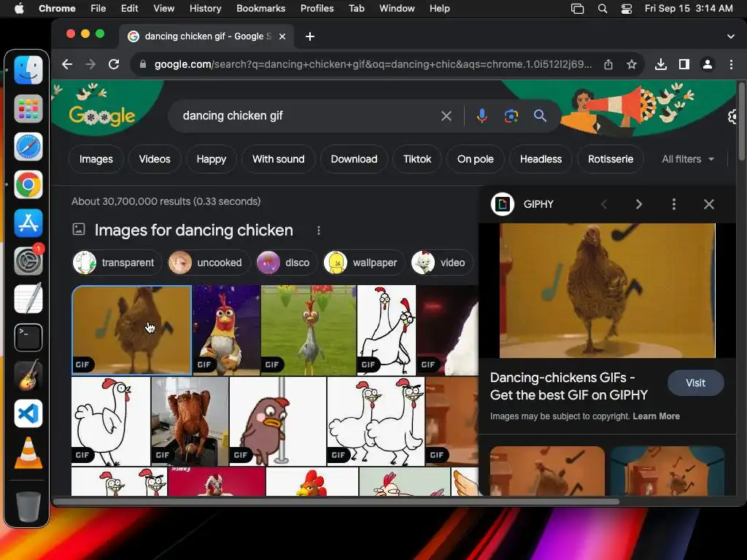This screenshot has height=560, width=747.
Task: Open macOS Control Center in menu bar
Action: coord(627,9)
